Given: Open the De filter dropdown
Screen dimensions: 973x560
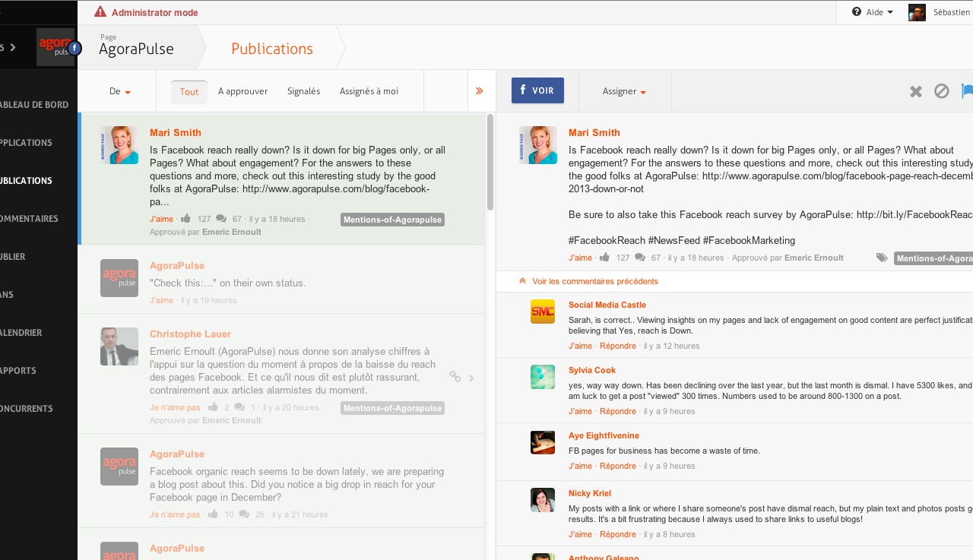Looking at the screenshot, I should click(120, 91).
